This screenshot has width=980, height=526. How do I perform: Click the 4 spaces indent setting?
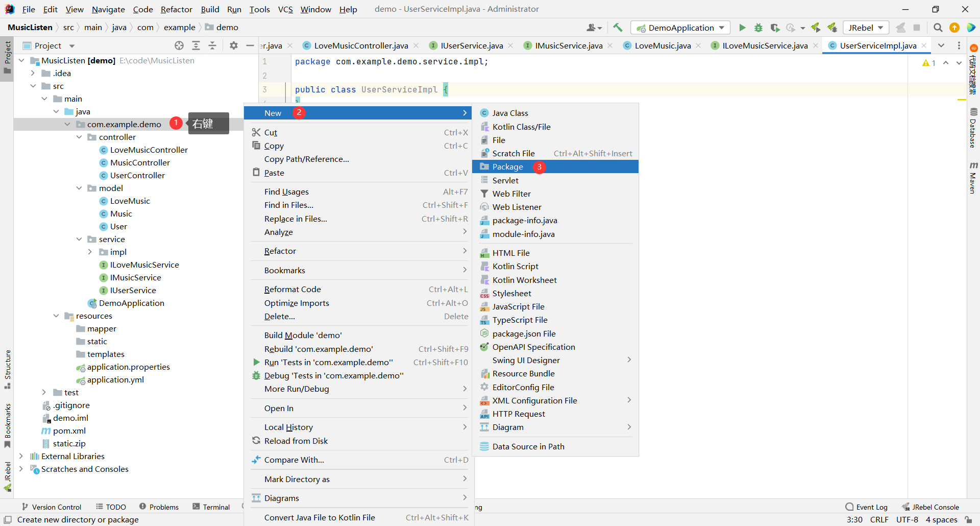coord(941,519)
